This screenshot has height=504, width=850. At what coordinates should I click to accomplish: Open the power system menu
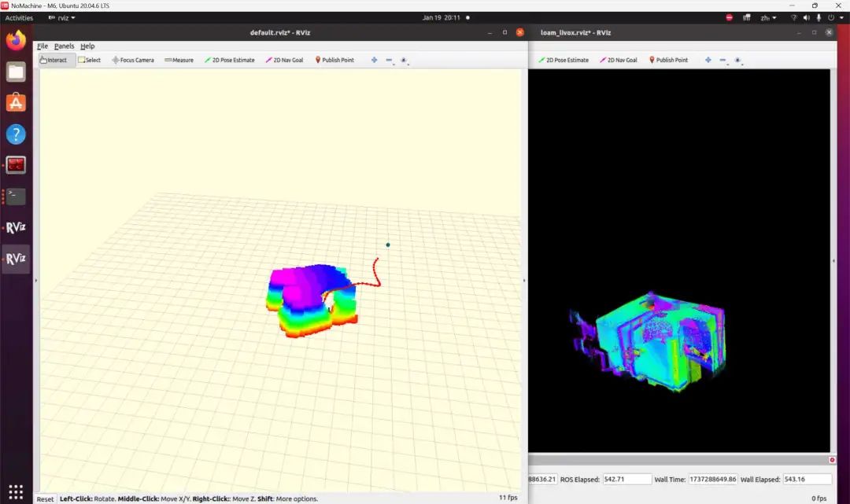pyautogui.click(x=833, y=18)
